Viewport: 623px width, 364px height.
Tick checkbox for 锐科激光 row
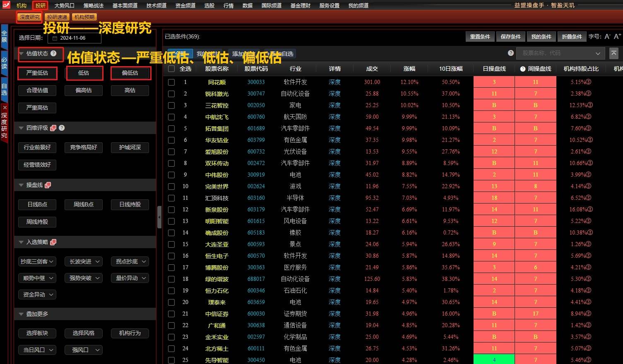(x=171, y=94)
